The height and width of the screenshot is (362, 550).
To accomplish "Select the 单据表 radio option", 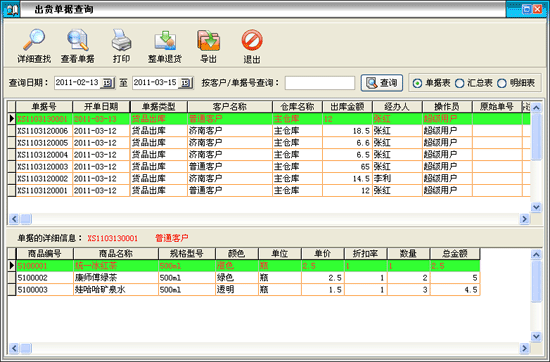I will pyautogui.click(x=417, y=83).
